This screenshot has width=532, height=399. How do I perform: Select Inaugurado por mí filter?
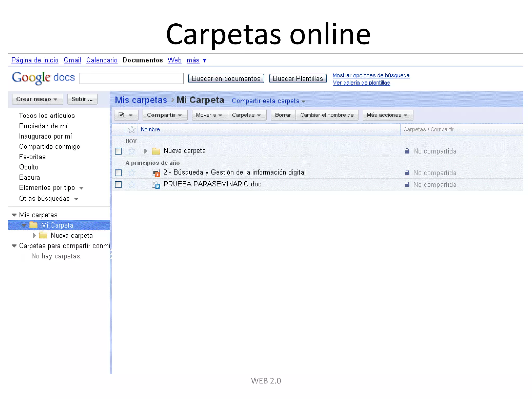(45, 136)
